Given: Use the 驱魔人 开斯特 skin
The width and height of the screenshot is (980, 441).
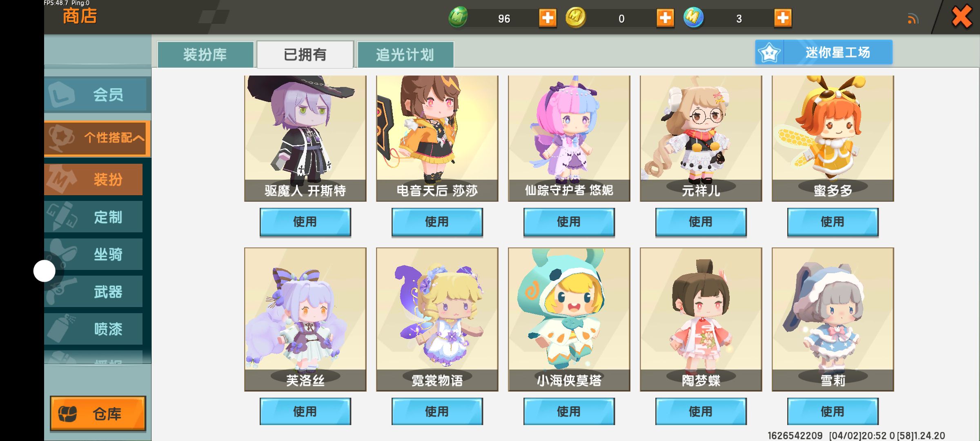Looking at the screenshot, I should (305, 222).
